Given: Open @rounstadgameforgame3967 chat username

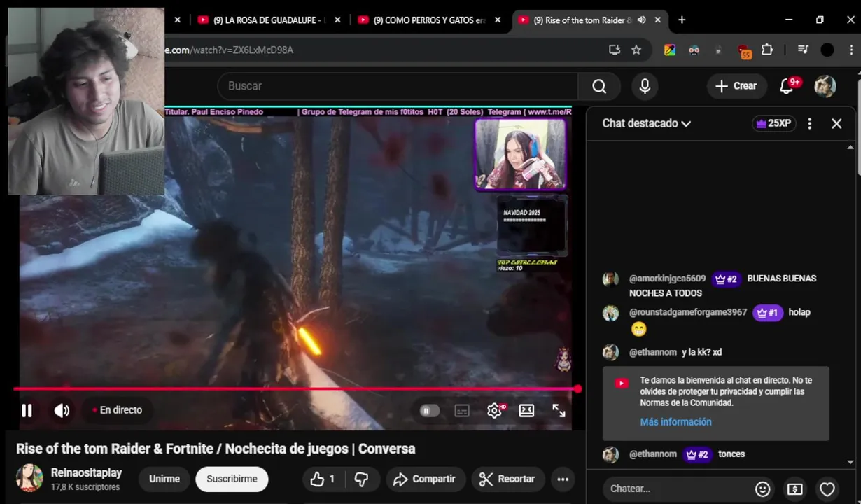Looking at the screenshot, I should [688, 312].
